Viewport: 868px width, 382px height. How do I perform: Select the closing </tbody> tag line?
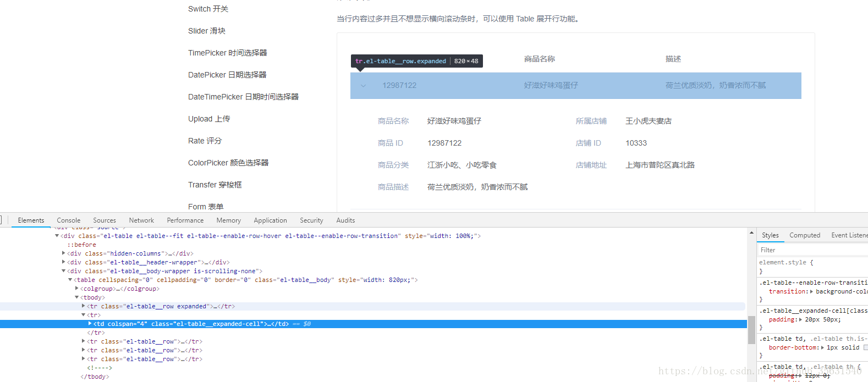click(x=95, y=377)
